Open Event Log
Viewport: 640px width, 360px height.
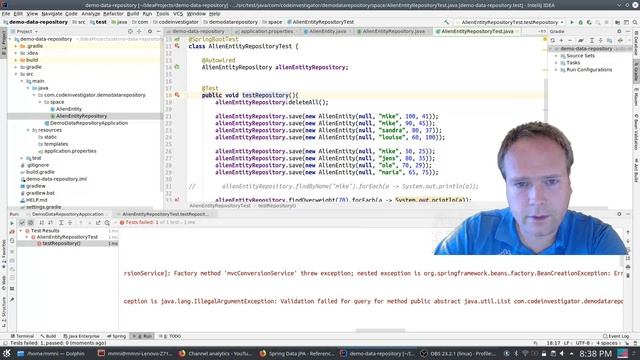616,336
